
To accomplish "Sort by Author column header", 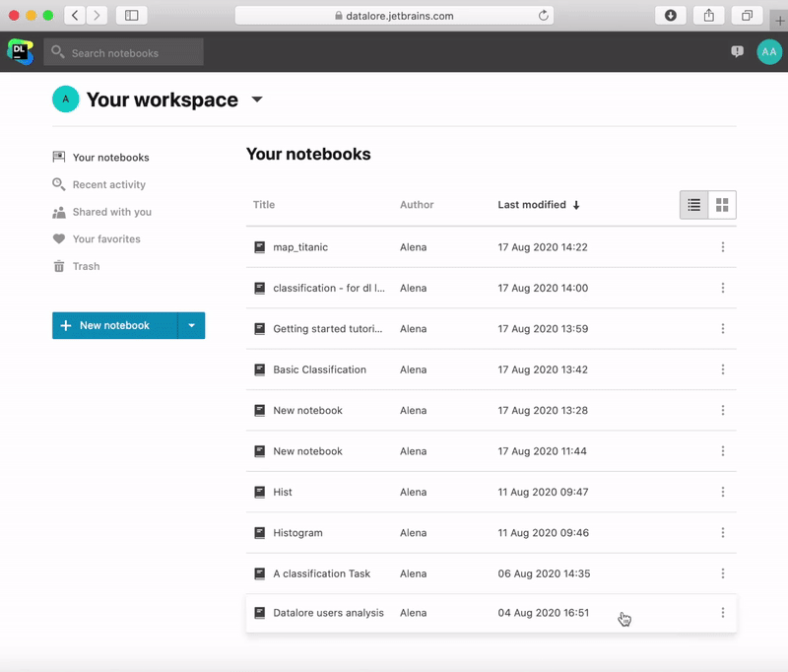I will (x=417, y=205).
